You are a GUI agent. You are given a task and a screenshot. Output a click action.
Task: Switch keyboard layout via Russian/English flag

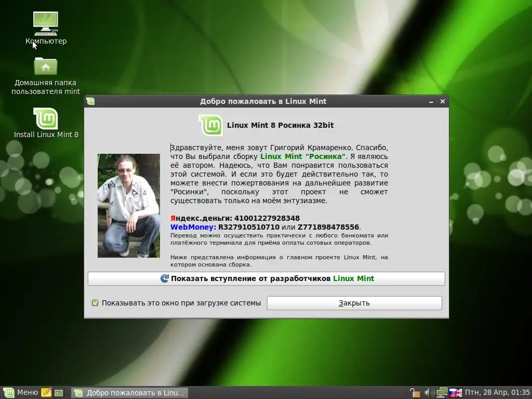click(x=456, y=393)
